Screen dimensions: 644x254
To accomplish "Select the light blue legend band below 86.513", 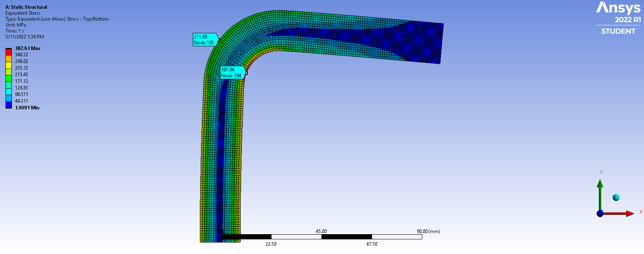I will [x=9, y=98].
